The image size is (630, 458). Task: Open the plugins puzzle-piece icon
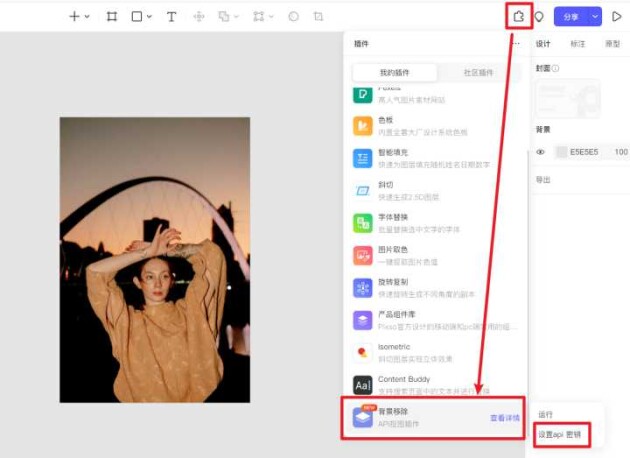(519, 16)
